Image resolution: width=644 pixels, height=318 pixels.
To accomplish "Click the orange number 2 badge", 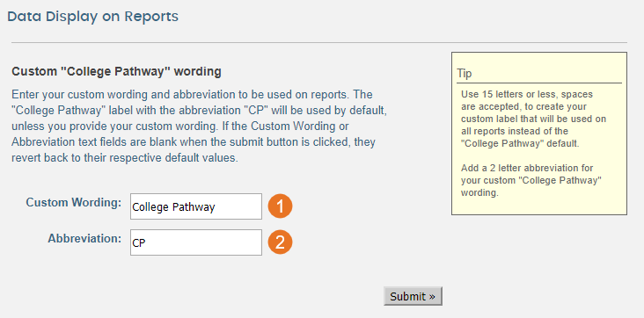I will point(280,242).
